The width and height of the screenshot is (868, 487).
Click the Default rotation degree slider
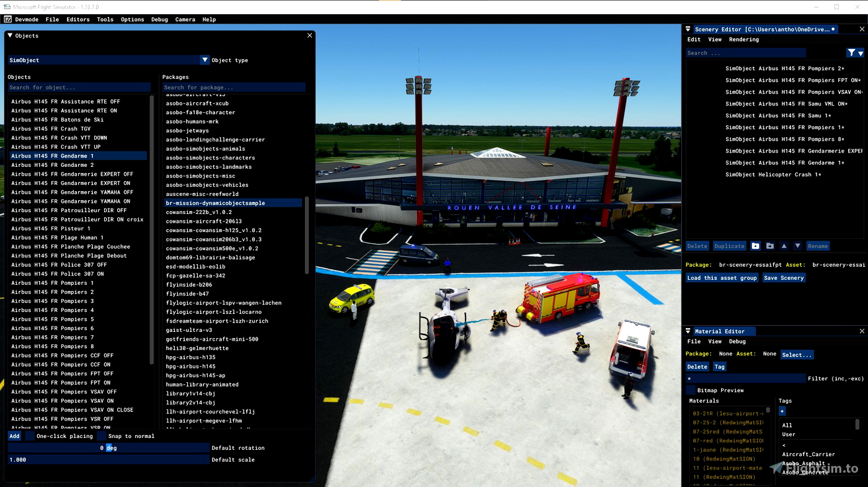coord(108,448)
